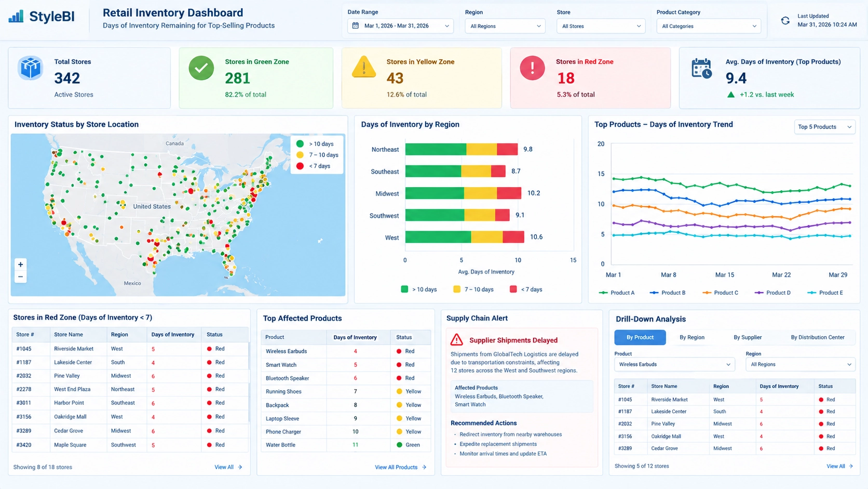
Task: Zoom out the map with minus button
Action: pos(20,276)
